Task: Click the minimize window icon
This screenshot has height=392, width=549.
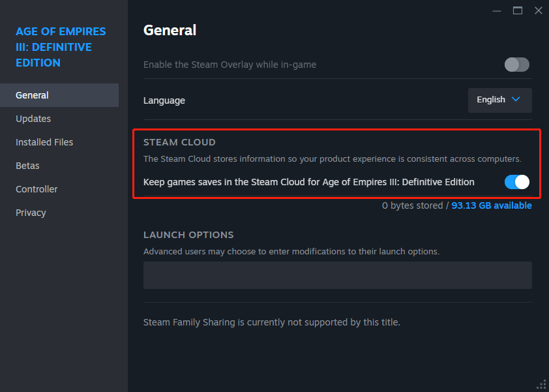Action: point(497,10)
